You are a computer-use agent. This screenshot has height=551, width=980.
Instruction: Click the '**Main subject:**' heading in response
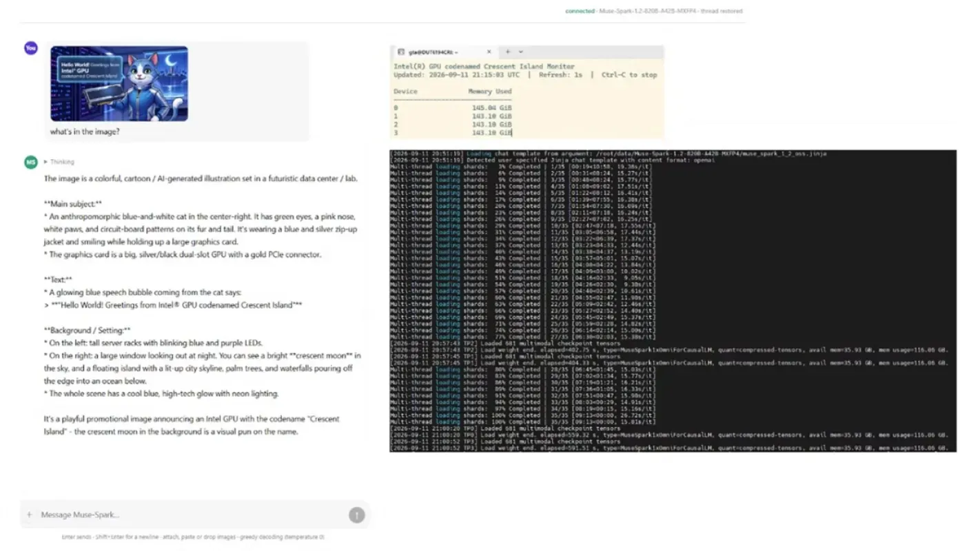[73, 204]
